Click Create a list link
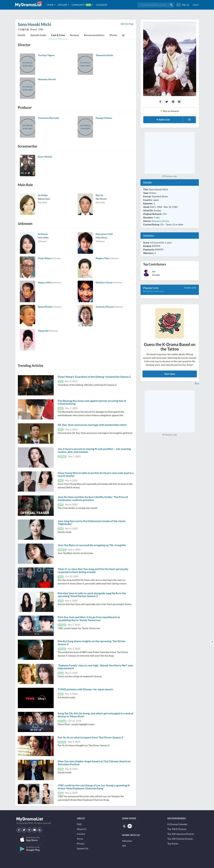 (190, 288)
